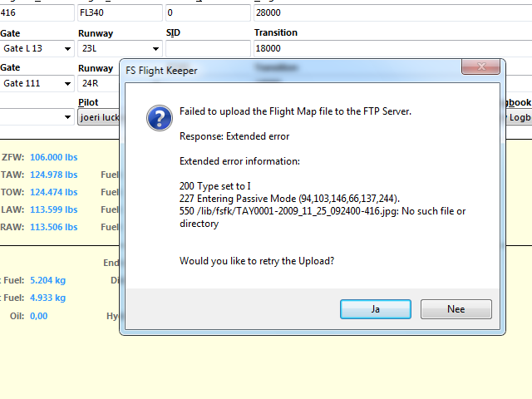This screenshot has height=399, width=532.
Task: Click the TOW value 124.474 lbs
Action: [53, 192]
